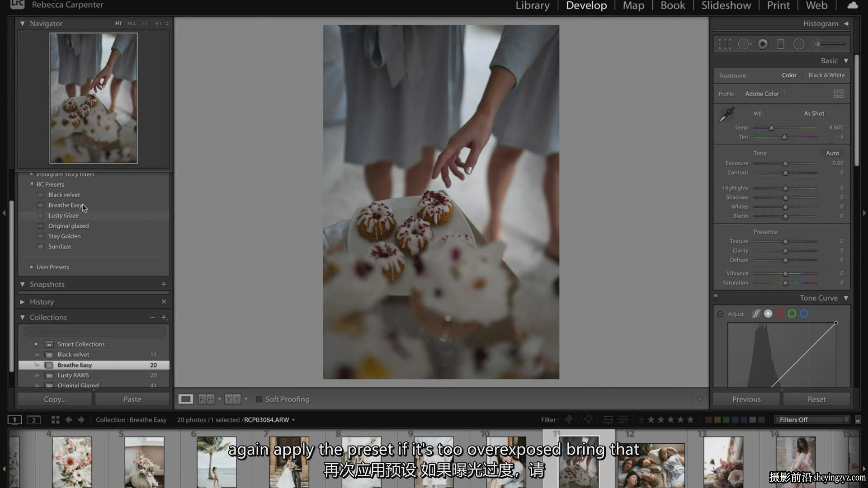
Task: Add a new snapshot with plus icon
Action: pyautogui.click(x=164, y=284)
